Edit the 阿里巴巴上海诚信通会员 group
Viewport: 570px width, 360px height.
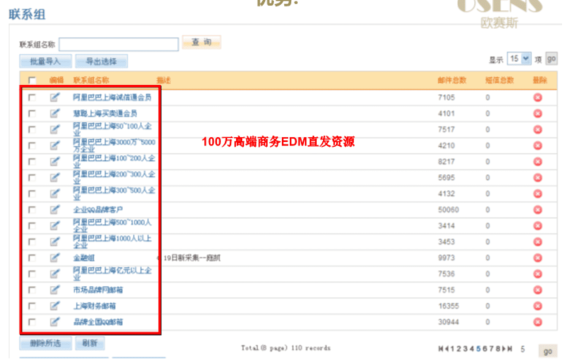(x=55, y=97)
